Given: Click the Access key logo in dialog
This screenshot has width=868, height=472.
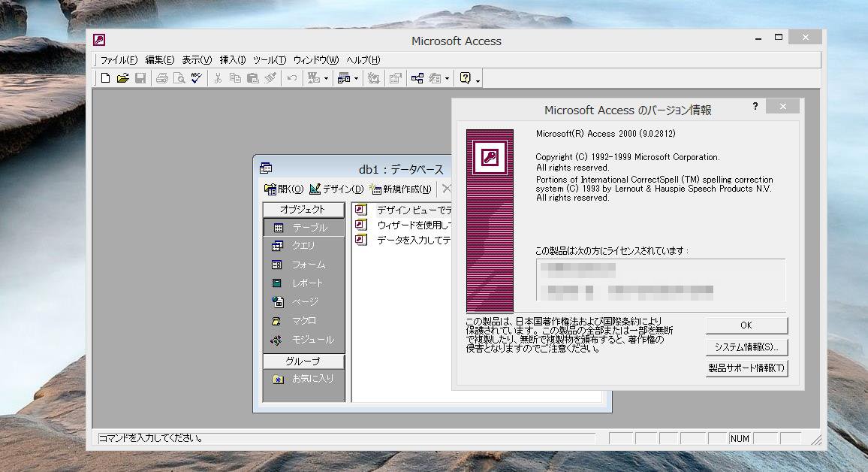Looking at the screenshot, I should (x=490, y=157).
